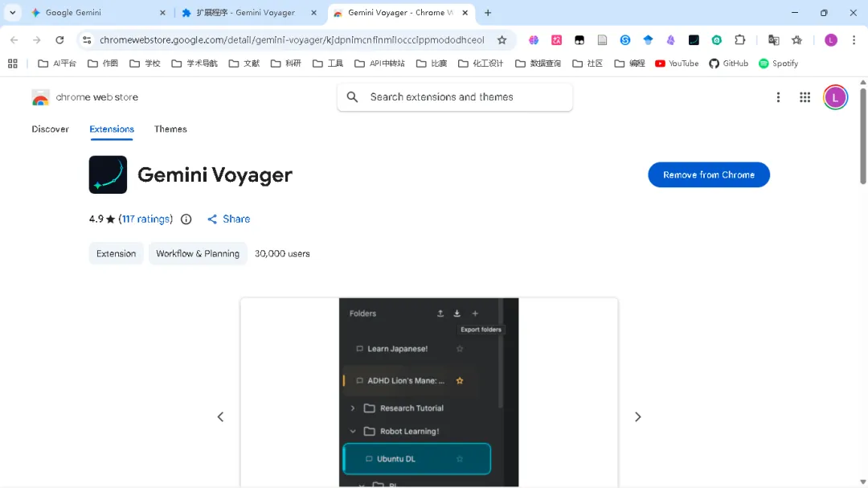Focus the Search extensions and themes field
The height and width of the screenshot is (488, 868).
coord(454,97)
